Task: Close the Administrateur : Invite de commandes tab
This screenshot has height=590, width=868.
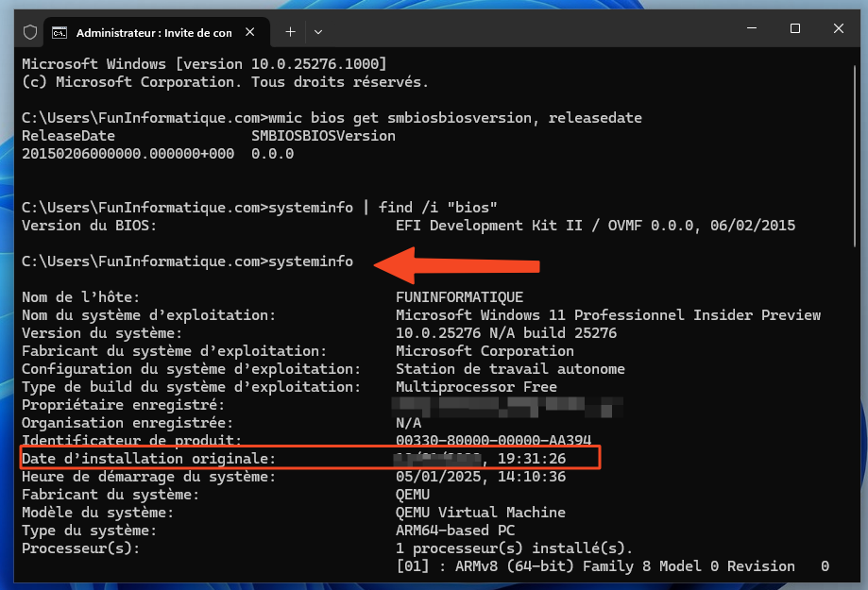Action: (252, 32)
